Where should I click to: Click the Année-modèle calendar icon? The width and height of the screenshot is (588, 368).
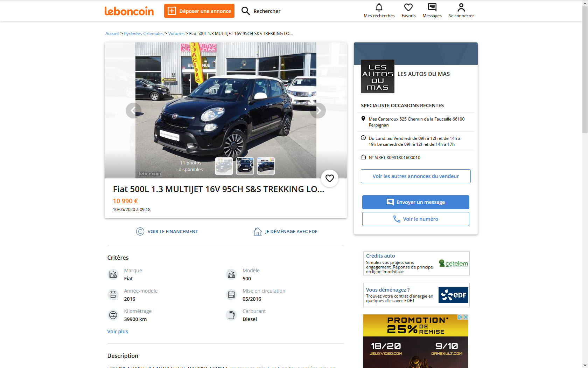click(113, 295)
